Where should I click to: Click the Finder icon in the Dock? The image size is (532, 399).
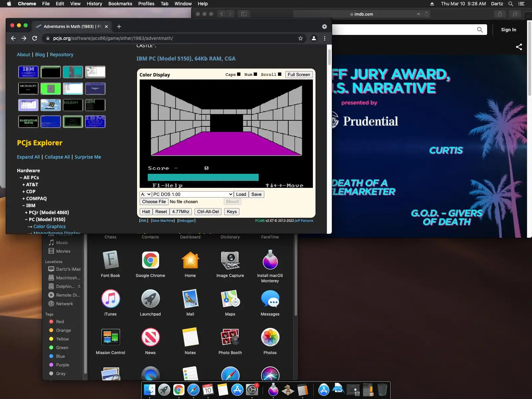coord(150,390)
